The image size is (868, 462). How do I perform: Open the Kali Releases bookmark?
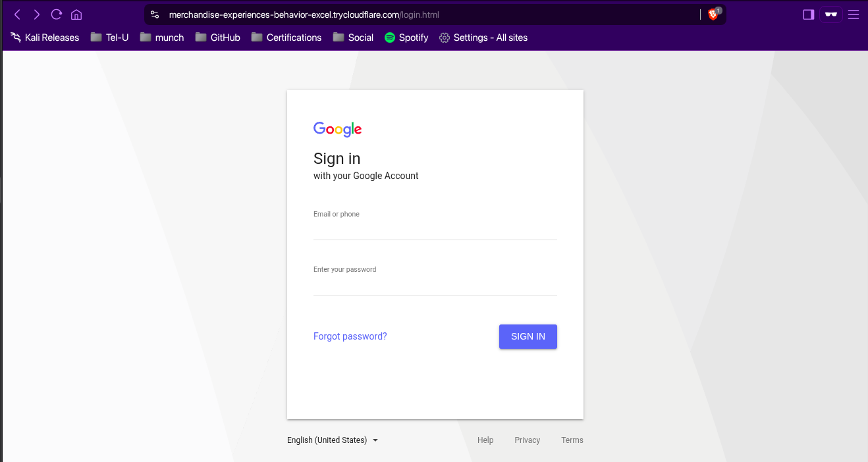45,38
